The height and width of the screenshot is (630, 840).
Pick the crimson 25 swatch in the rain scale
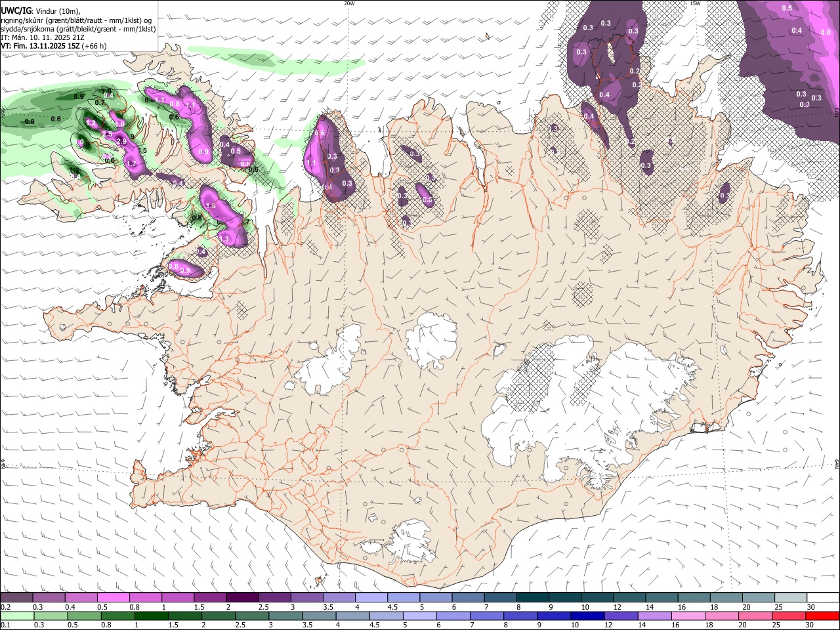coord(788,616)
